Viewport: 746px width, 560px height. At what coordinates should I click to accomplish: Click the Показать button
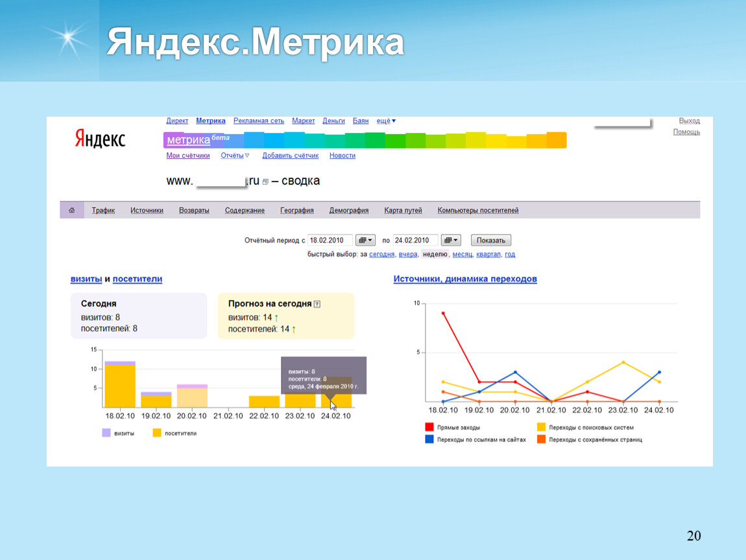pyautogui.click(x=491, y=240)
